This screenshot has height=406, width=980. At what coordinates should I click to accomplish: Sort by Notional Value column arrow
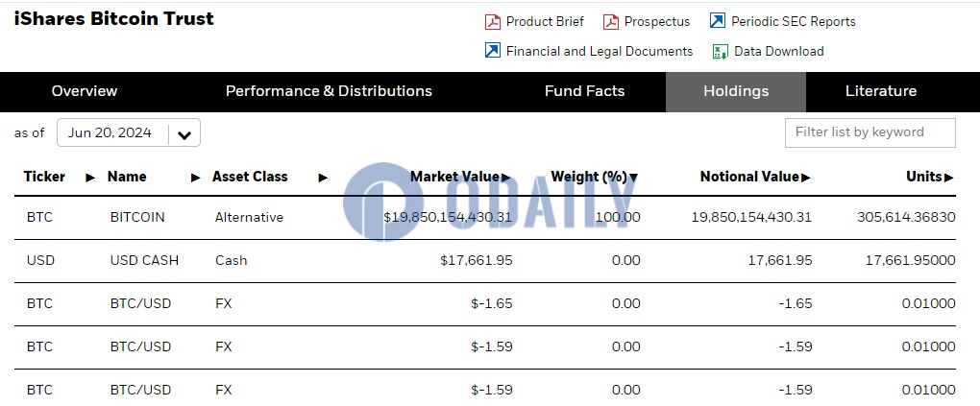(x=805, y=178)
